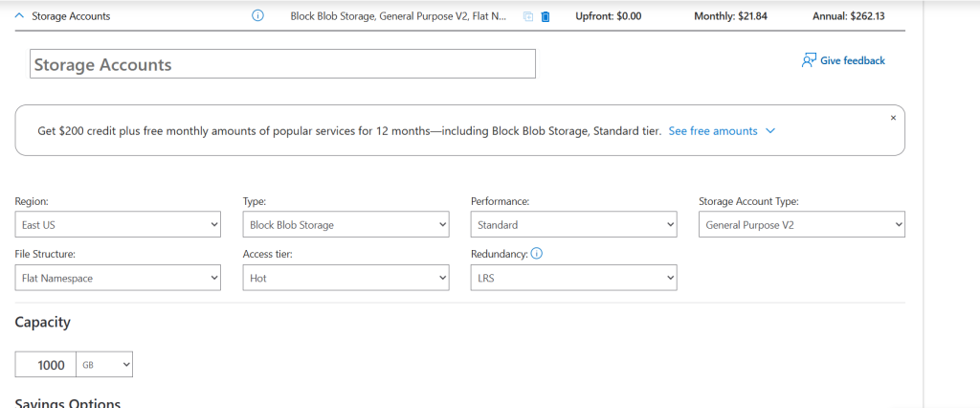Open the Access tier dropdown showing Hot

(x=345, y=278)
